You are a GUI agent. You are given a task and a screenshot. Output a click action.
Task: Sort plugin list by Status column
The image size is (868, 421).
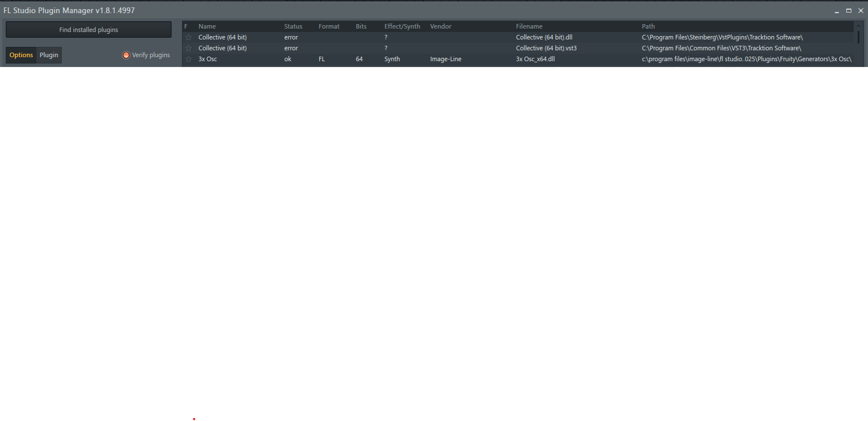click(293, 26)
